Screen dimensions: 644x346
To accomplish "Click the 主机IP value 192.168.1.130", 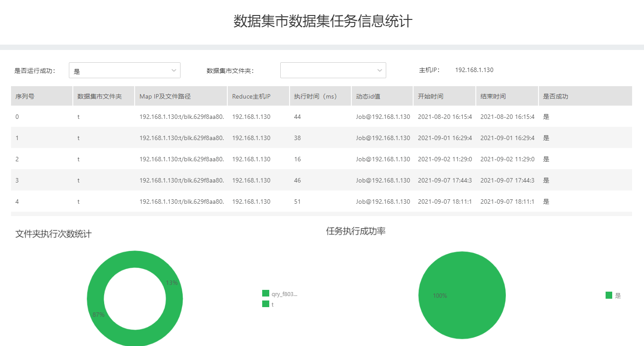I will (x=474, y=70).
